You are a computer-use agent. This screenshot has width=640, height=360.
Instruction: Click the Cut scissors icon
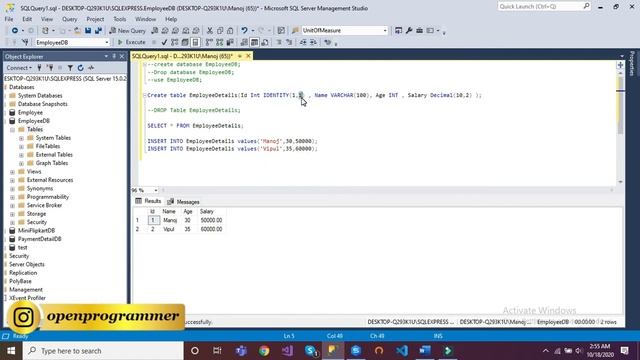(210, 31)
